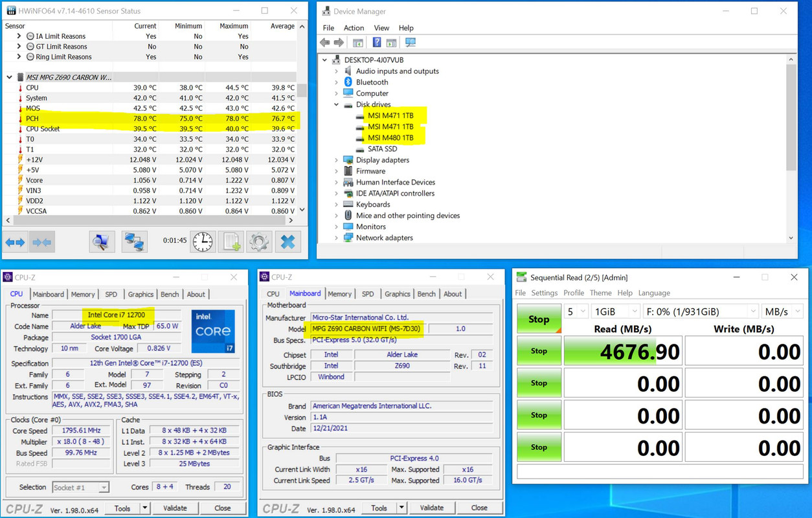Screen dimensions: 812x518
Task: Click large Stop button beside test count
Action: pos(539,319)
